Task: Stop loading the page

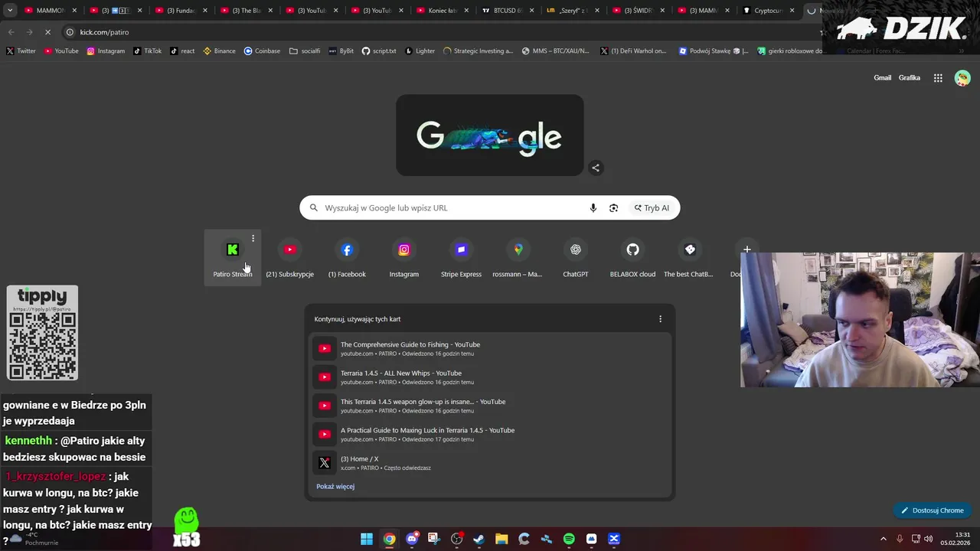Action: click(47, 32)
